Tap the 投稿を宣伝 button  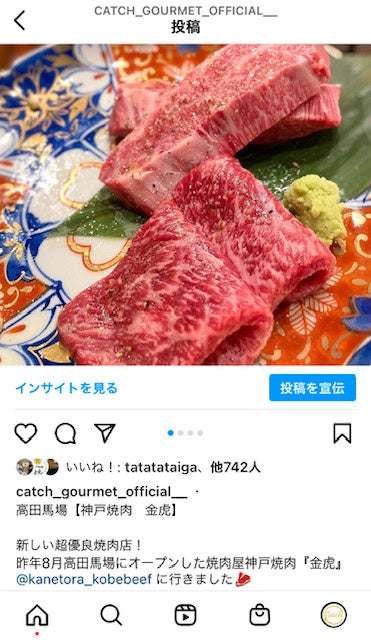[312, 387]
